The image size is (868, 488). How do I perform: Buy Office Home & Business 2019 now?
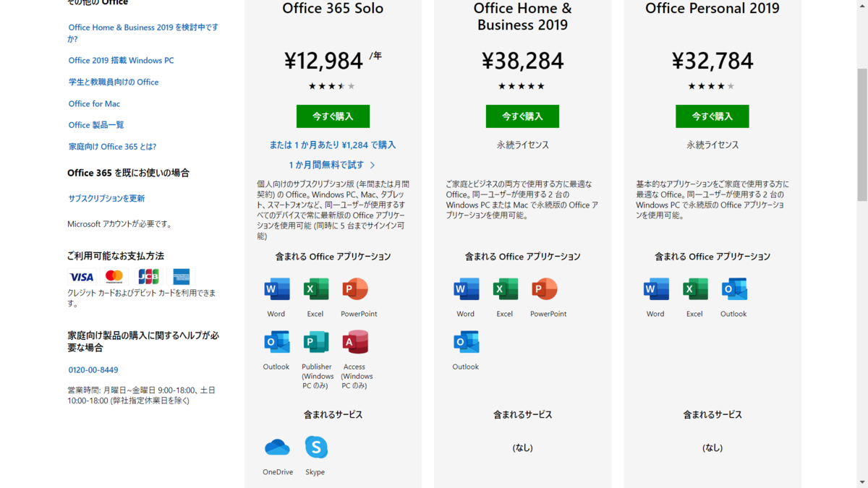click(522, 116)
